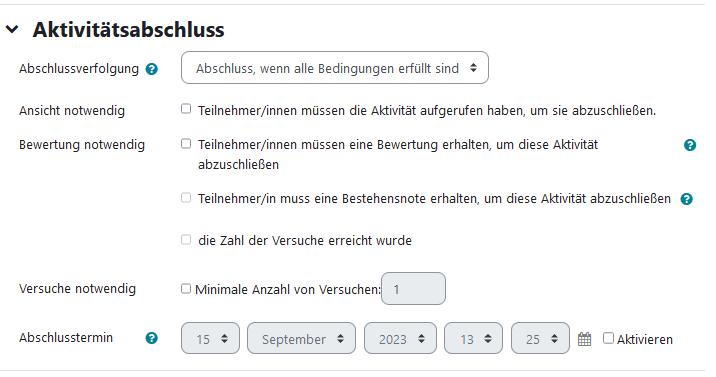Open the day dropdown showing 15
The height and width of the screenshot is (377, 716).
coord(211,338)
